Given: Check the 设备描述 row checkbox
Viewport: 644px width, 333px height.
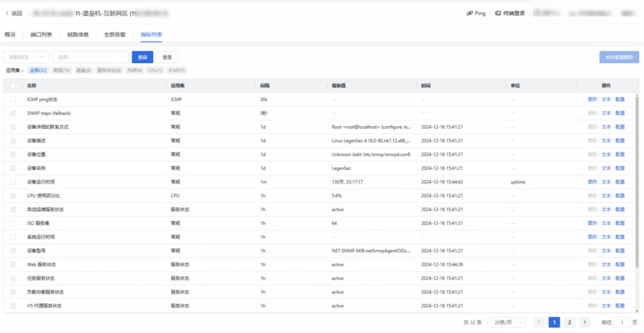Looking at the screenshot, I should pos(13,141).
